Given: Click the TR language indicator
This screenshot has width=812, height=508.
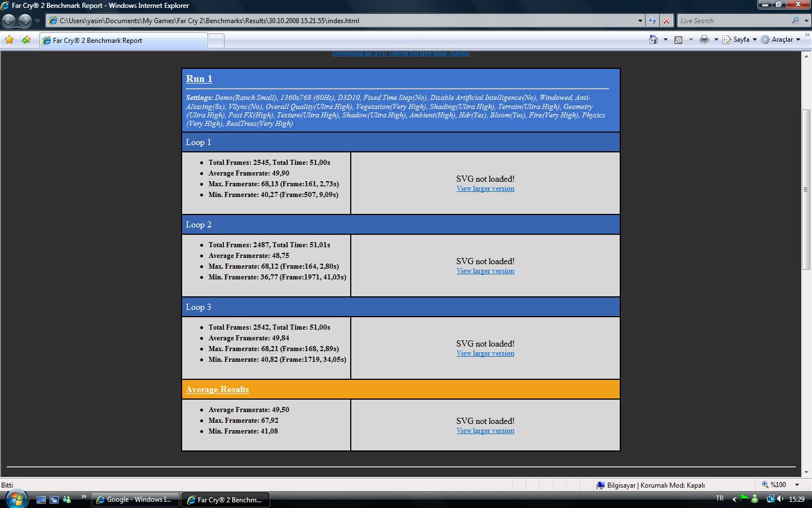Looking at the screenshot, I should (x=720, y=498).
